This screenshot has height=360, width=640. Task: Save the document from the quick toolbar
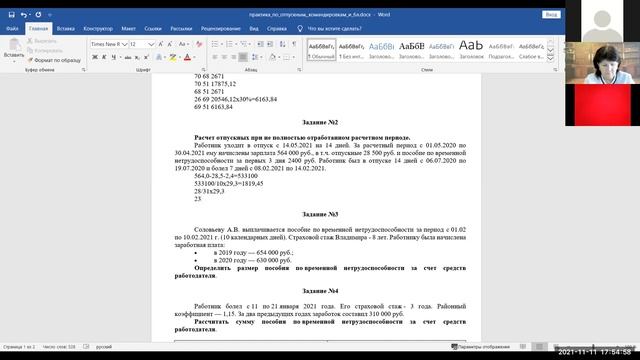click(11, 15)
